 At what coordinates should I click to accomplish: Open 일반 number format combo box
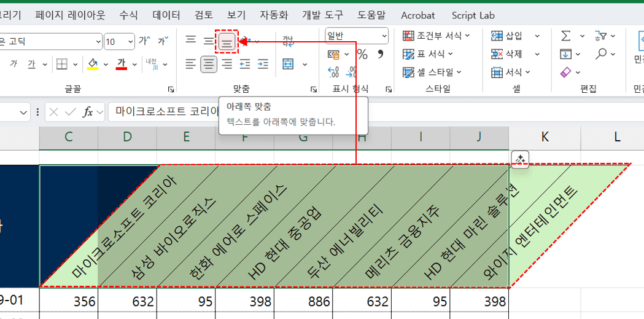tap(357, 36)
